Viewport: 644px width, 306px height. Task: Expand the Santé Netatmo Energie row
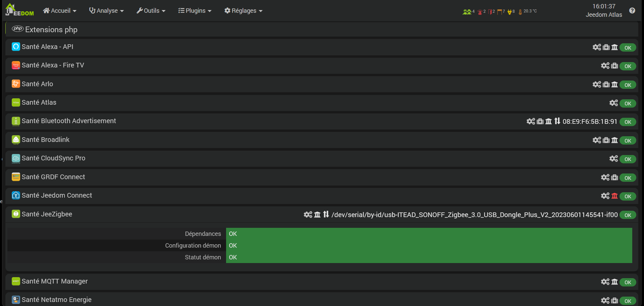[x=322, y=299]
